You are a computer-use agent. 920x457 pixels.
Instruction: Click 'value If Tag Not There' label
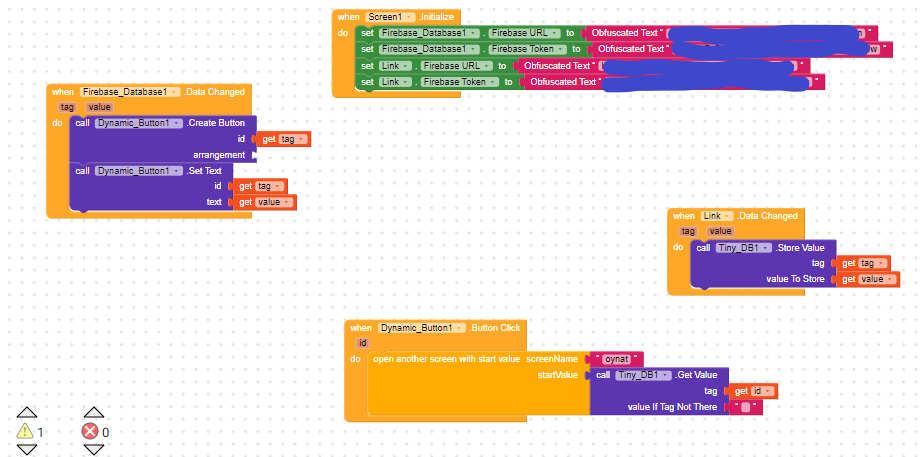pos(672,407)
